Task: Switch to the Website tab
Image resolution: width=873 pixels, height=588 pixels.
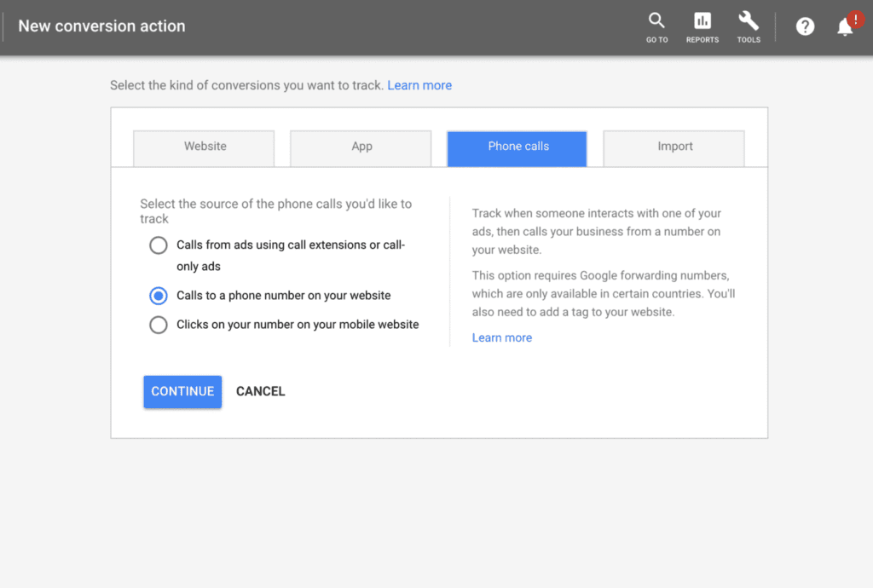Action: 205,147
